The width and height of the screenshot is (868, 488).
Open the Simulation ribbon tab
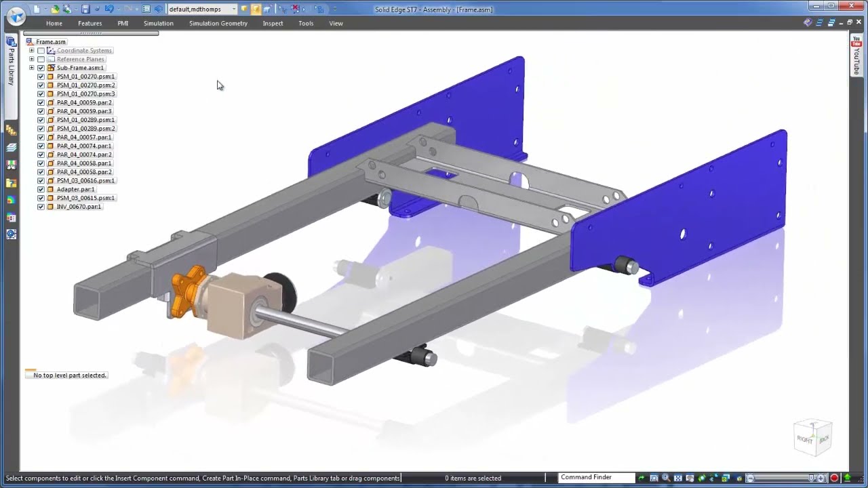159,23
